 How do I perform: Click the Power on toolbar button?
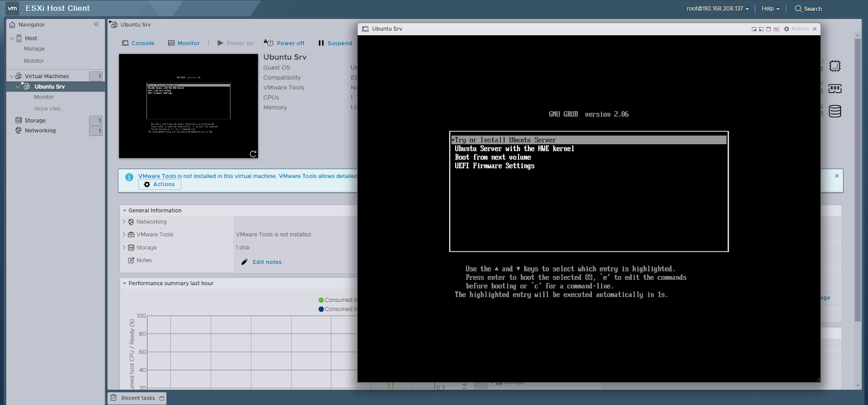pyautogui.click(x=235, y=43)
